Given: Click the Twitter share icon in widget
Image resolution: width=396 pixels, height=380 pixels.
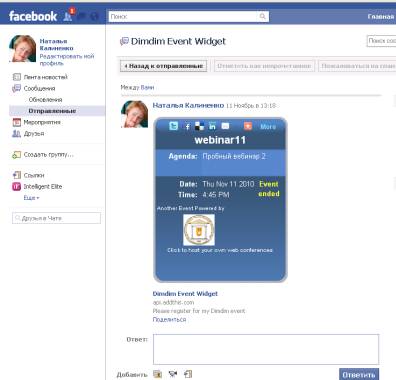Looking at the screenshot, I should [x=173, y=126].
